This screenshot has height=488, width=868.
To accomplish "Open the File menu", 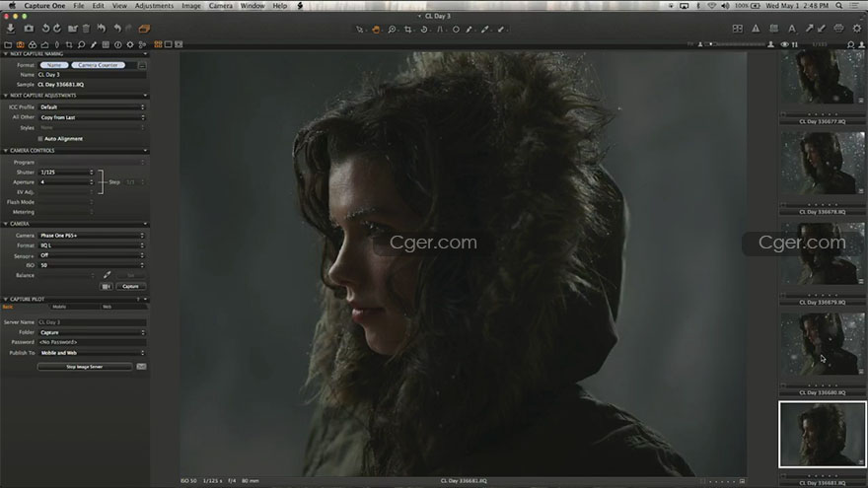I will coord(79,6).
